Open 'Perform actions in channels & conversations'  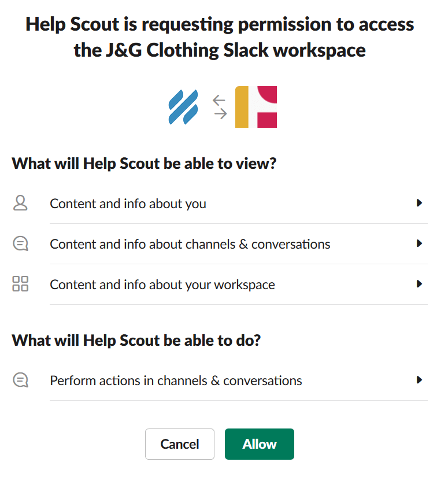176,380
